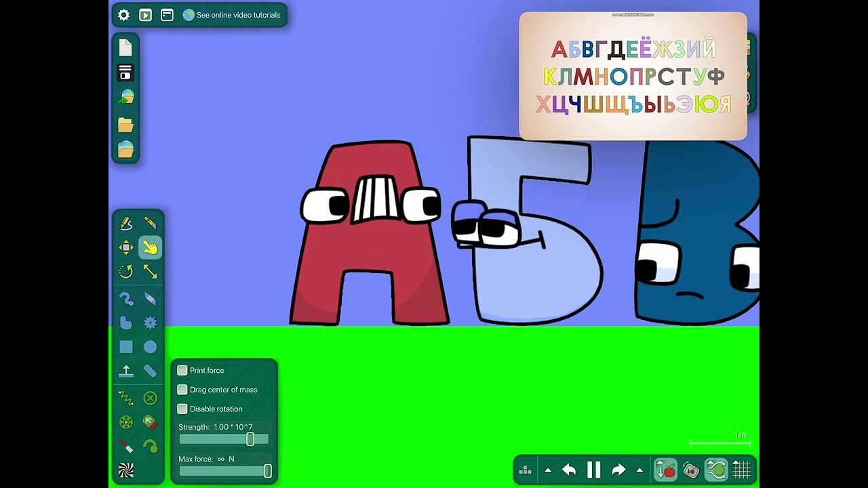Select the Box tool
The height and width of the screenshot is (488, 868).
126,347
